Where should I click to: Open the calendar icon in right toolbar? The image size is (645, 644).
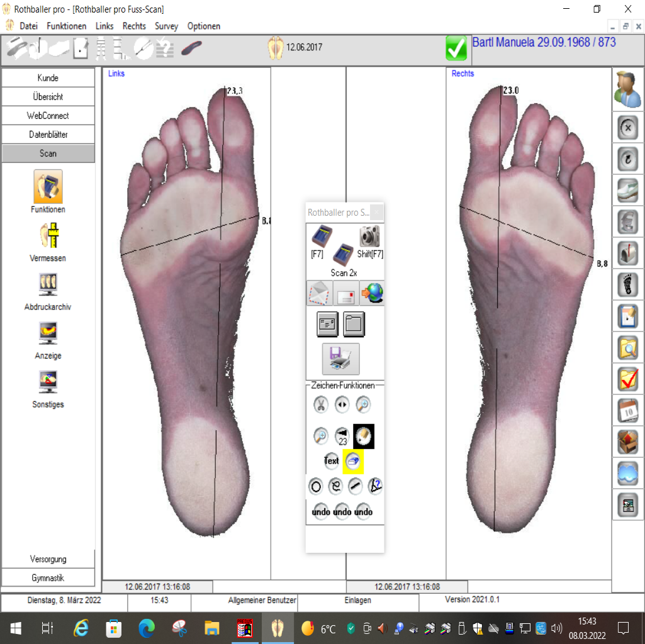point(628,411)
